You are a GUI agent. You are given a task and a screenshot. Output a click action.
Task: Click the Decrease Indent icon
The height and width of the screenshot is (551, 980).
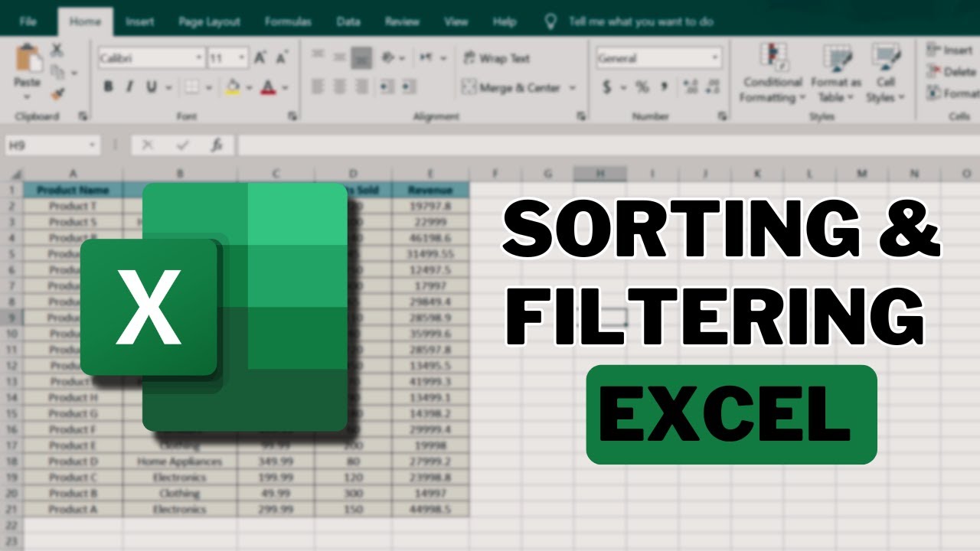pos(387,86)
